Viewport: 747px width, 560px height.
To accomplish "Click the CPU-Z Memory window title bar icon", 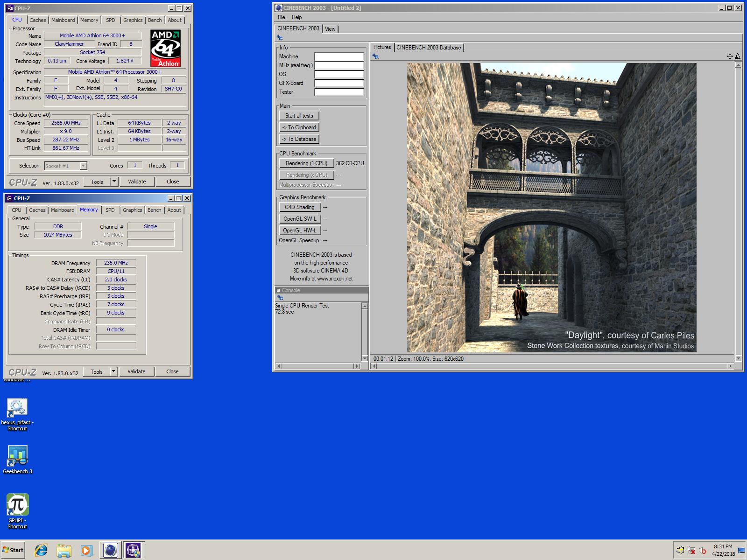I will [x=9, y=198].
